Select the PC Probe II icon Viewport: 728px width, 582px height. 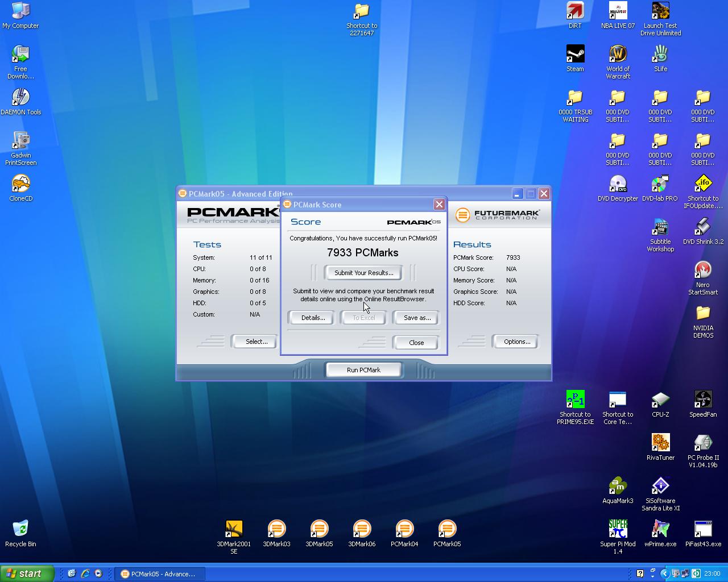click(703, 451)
